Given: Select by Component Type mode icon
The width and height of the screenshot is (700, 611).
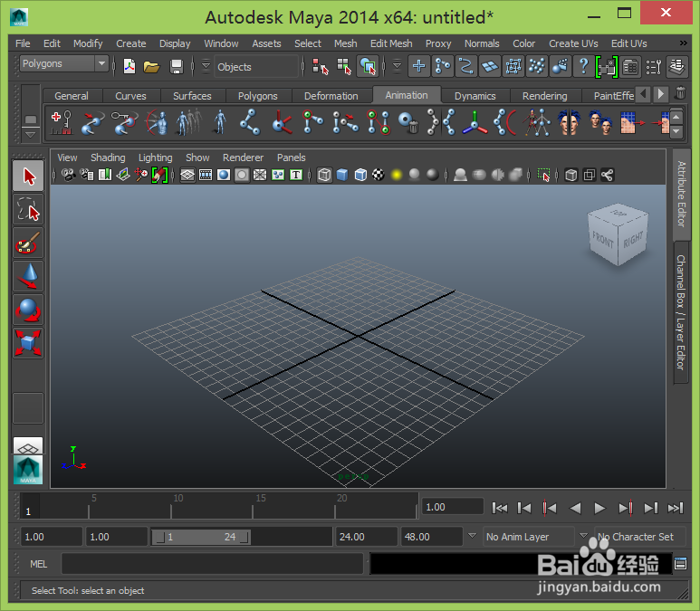Looking at the screenshot, I should coord(368,67).
